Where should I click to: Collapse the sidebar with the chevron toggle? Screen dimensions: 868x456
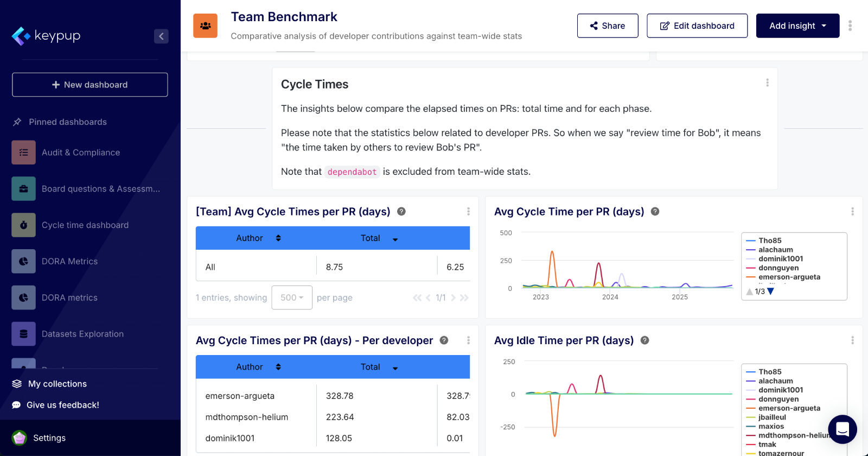[x=161, y=36]
